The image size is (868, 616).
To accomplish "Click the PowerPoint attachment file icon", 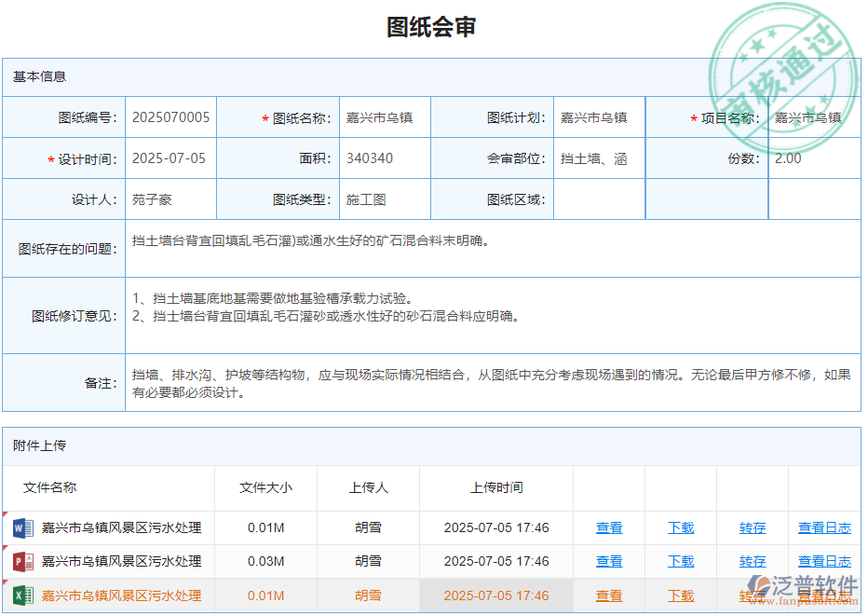I will point(21,561).
